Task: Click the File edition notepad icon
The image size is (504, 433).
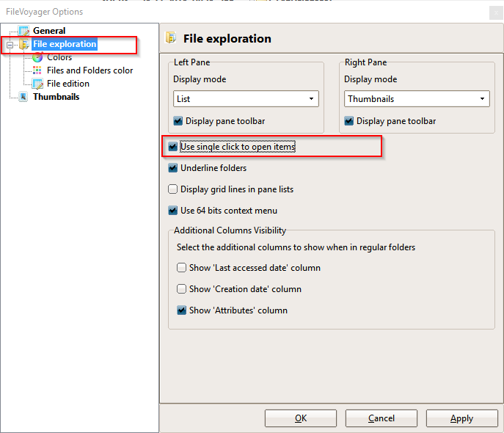Action: tap(37, 84)
